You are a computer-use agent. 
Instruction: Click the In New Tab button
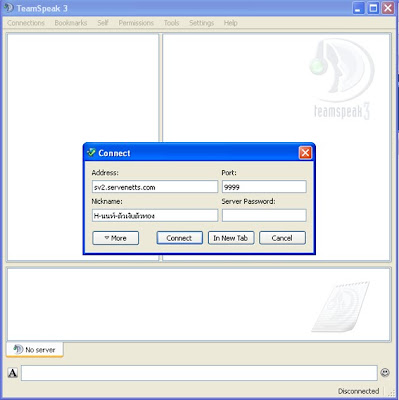[x=231, y=238]
